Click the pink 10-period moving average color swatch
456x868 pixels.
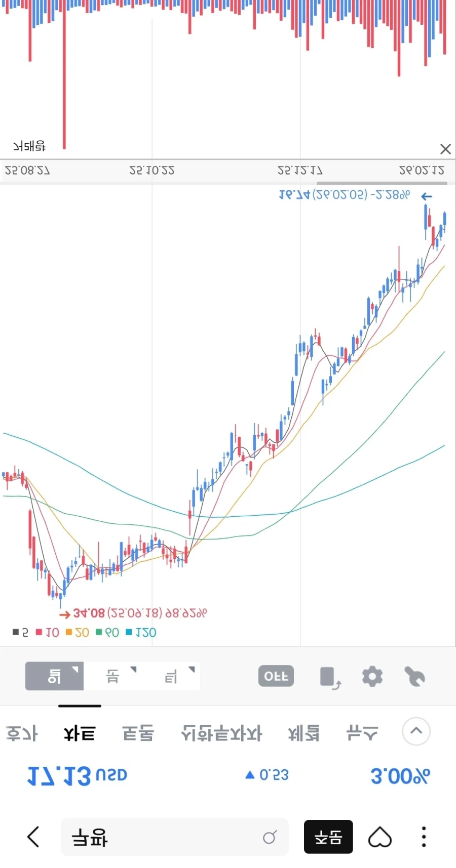[x=38, y=632]
